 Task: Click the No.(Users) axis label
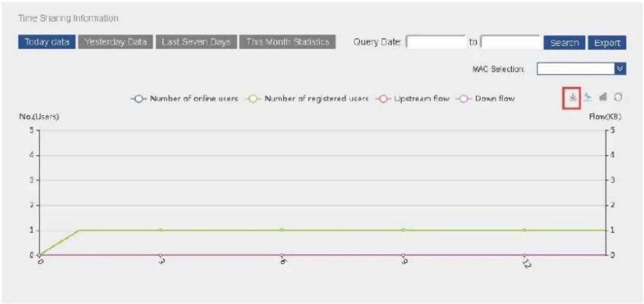[x=39, y=117]
